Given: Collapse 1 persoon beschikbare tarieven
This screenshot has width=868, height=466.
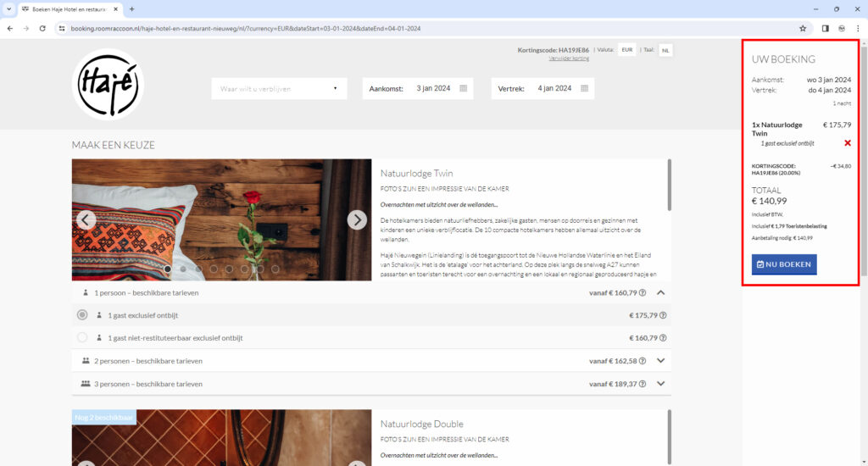Looking at the screenshot, I should pyautogui.click(x=661, y=292).
